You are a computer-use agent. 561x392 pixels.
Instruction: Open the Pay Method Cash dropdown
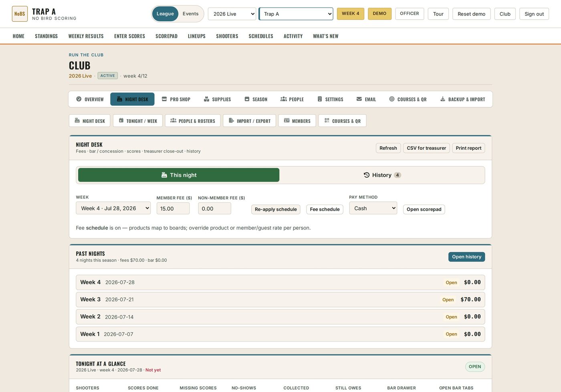click(x=373, y=208)
